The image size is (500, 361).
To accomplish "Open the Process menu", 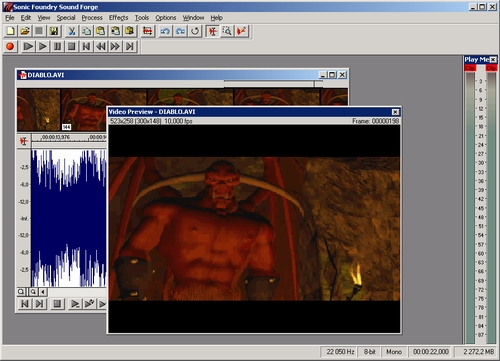I will tap(92, 18).
